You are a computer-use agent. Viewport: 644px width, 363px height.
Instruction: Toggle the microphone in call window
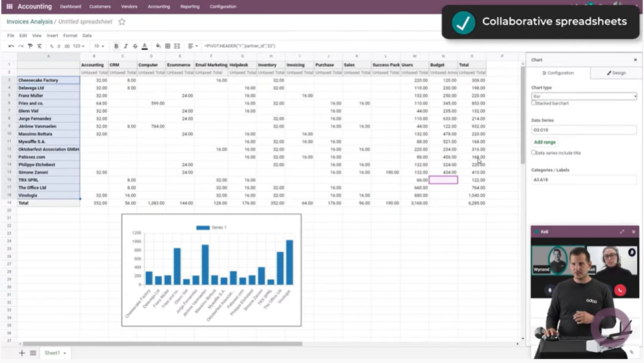coord(549,290)
